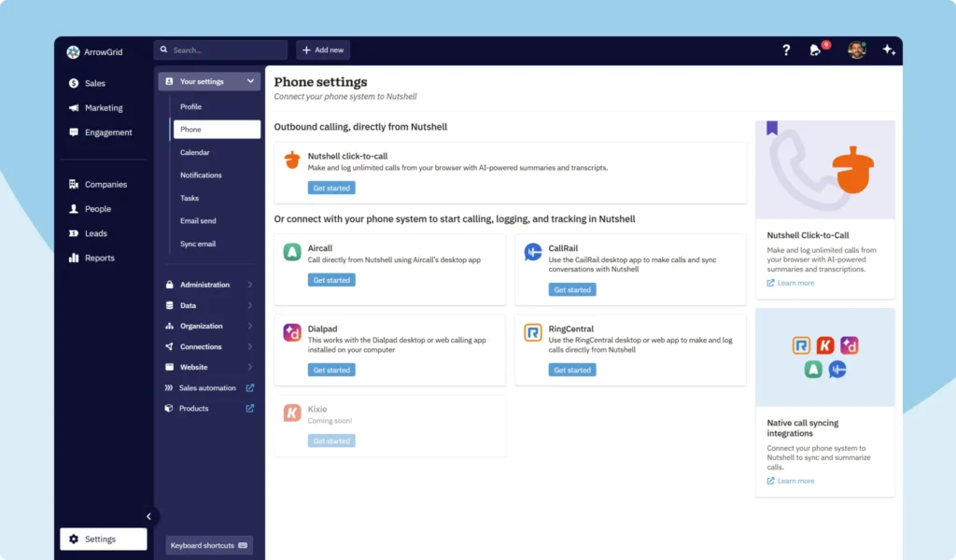Collapse the sidebar using the left chevron
The height and width of the screenshot is (560, 956).
coord(148,515)
